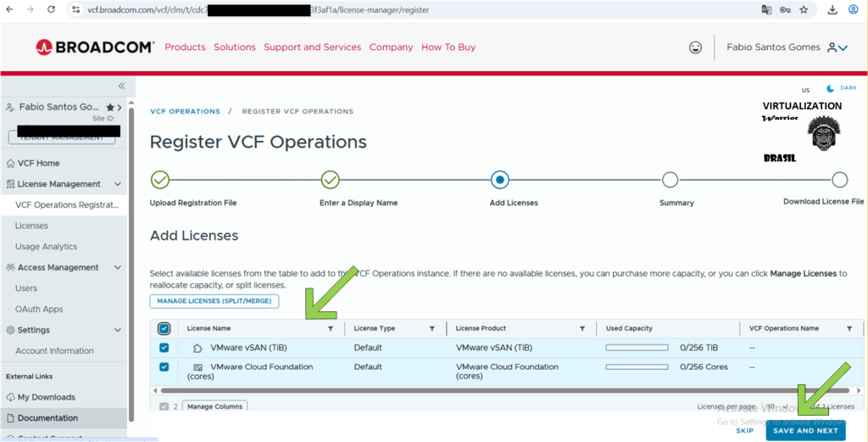
Task: Click the browser reload page icon
Action: (51, 9)
